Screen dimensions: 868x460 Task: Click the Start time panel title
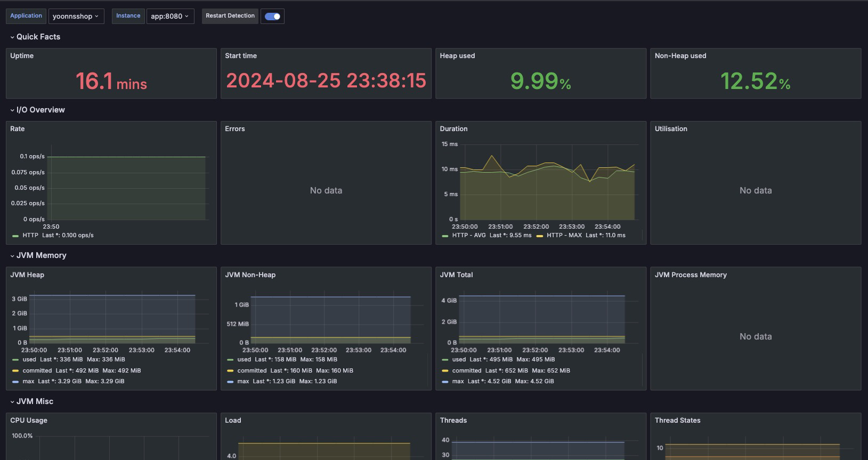tap(241, 55)
